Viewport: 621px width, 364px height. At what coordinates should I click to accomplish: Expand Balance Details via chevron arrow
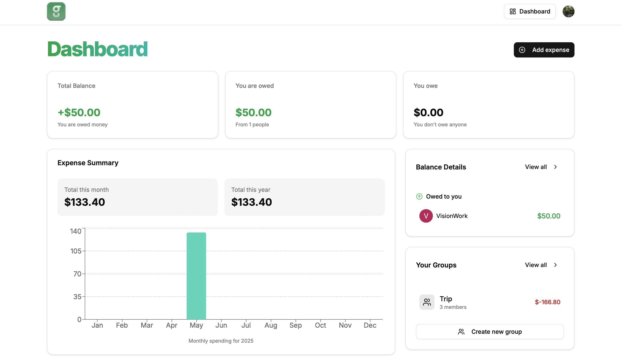(555, 167)
